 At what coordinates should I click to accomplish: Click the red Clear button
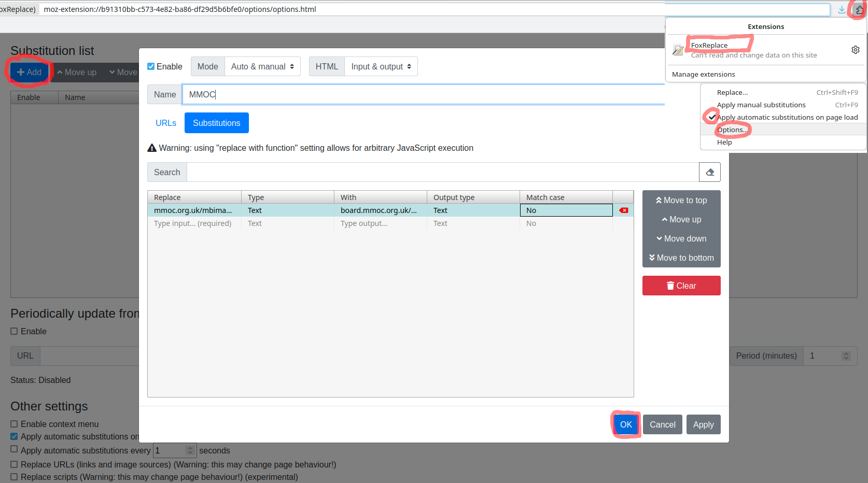[681, 286]
